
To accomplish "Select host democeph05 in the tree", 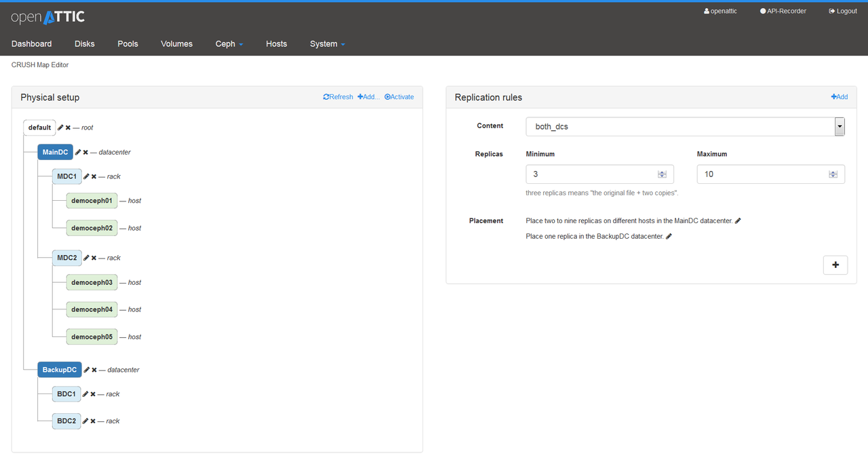I will [x=92, y=336].
